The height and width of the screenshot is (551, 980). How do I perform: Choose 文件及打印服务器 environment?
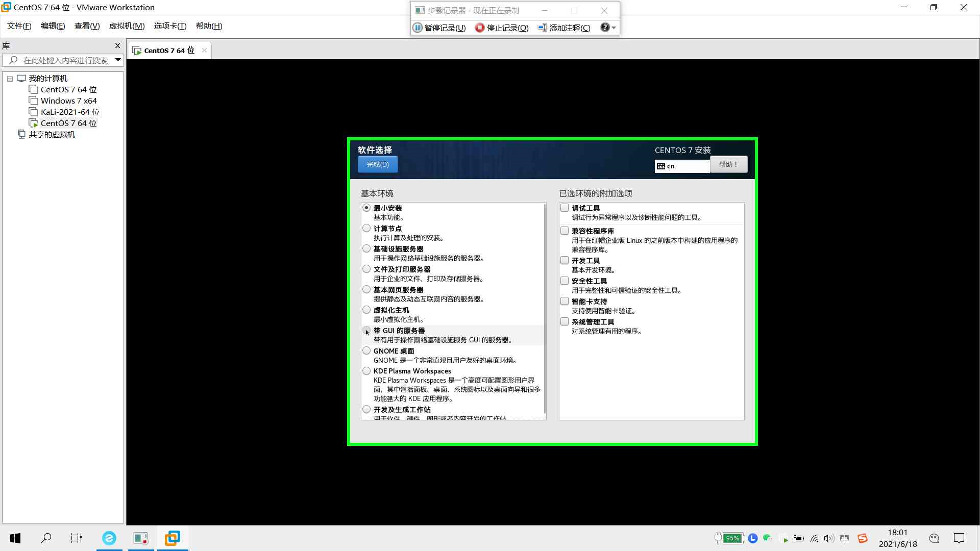tap(366, 269)
